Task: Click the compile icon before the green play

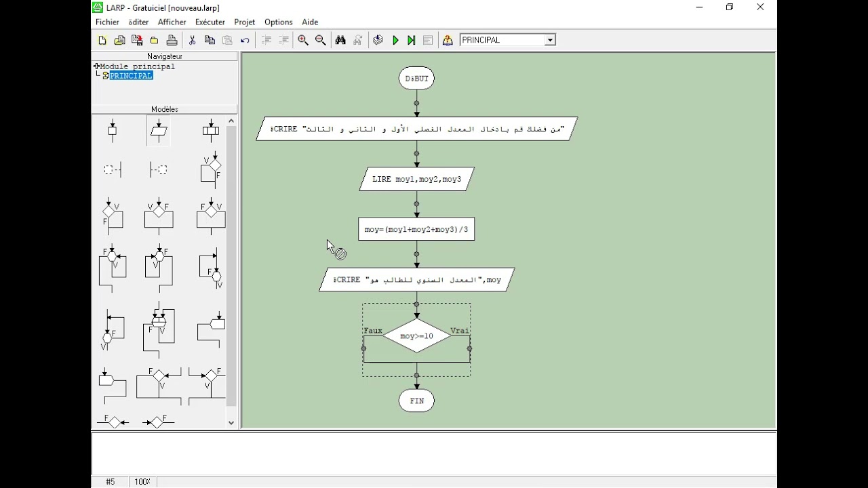Action: pyautogui.click(x=378, y=40)
